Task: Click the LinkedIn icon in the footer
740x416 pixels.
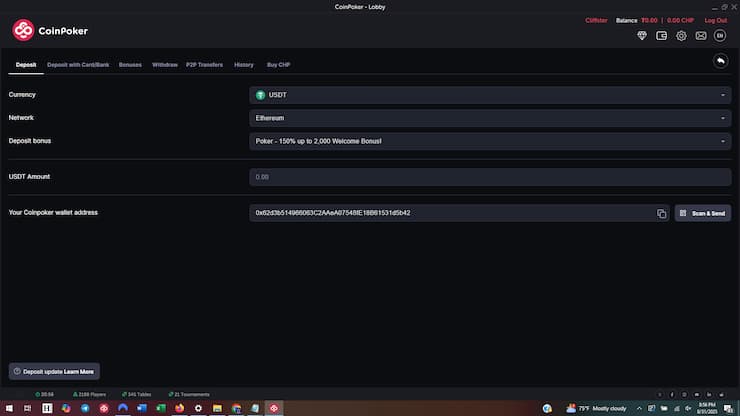Action: pyautogui.click(x=709, y=395)
